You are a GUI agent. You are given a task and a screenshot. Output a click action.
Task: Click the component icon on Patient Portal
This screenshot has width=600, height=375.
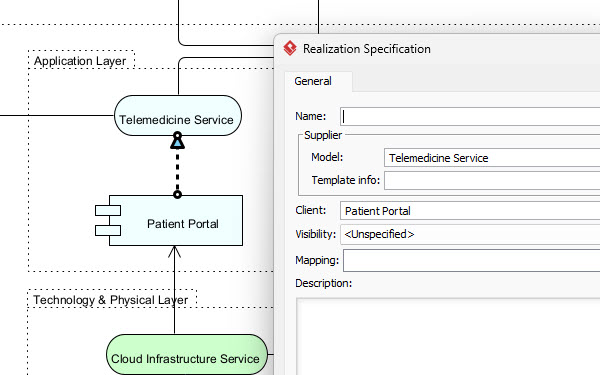pyautogui.click(x=108, y=220)
